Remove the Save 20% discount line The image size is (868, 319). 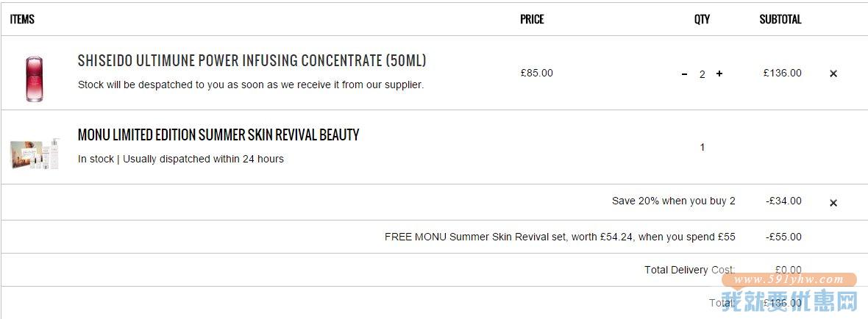point(833,203)
